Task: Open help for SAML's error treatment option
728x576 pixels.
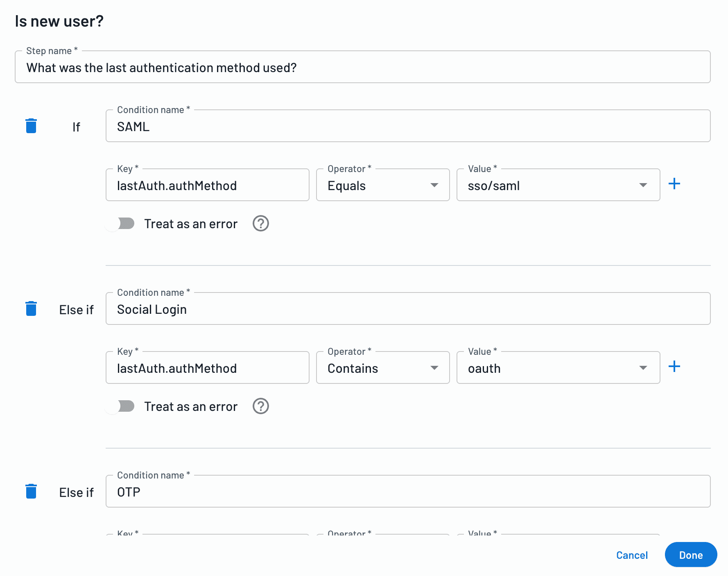Action: (x=260, y=223)
